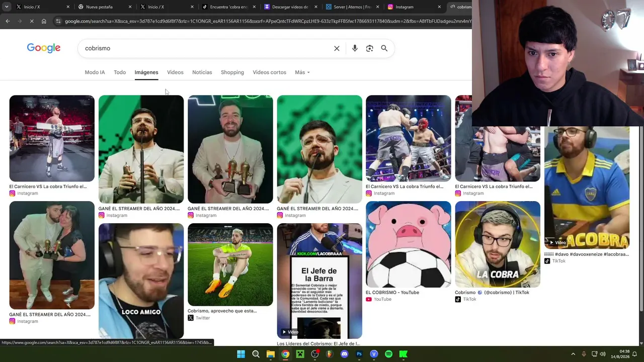Switch to the Videos cortos tab
Viewport: 644px width, 362px height.
[x=269, y=72]
